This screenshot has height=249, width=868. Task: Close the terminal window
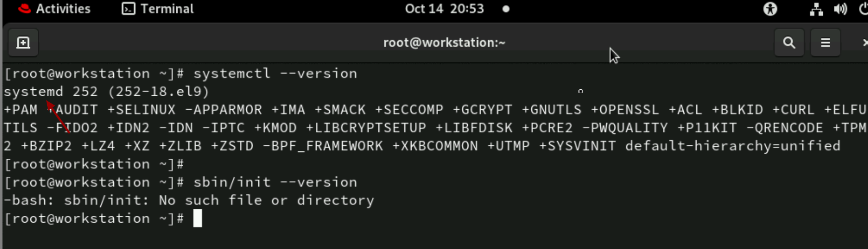[865, 43]
